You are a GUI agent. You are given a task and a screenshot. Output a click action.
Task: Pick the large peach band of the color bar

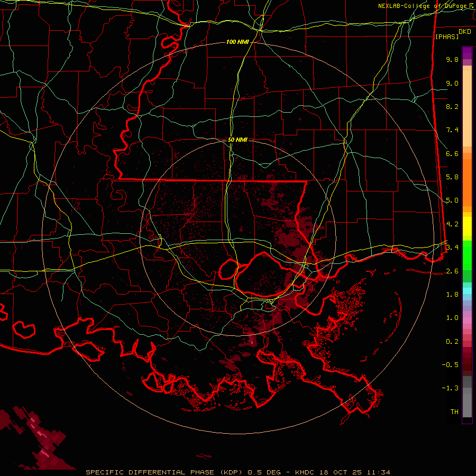pos(467,108)
